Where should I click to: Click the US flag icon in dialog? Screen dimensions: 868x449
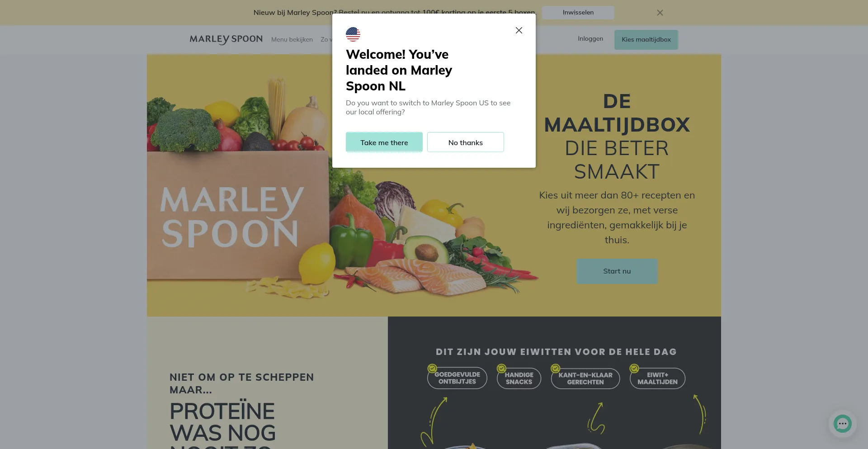point(353,34)
